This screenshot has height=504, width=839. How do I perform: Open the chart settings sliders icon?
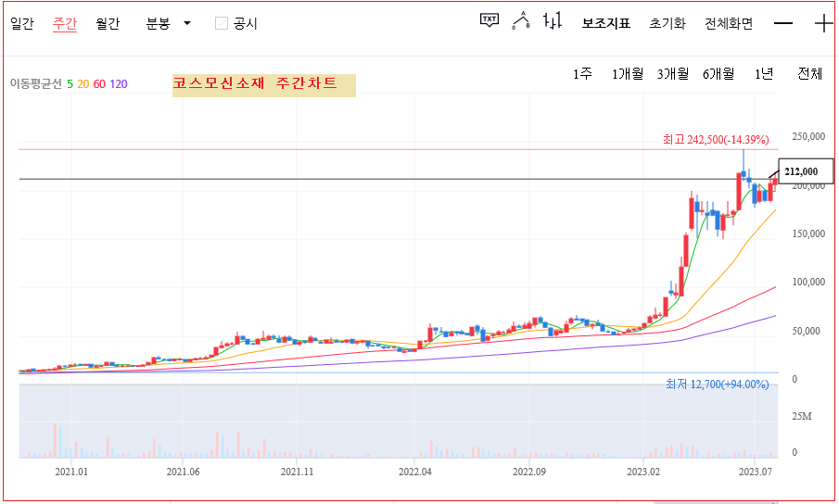click(553, 21)
